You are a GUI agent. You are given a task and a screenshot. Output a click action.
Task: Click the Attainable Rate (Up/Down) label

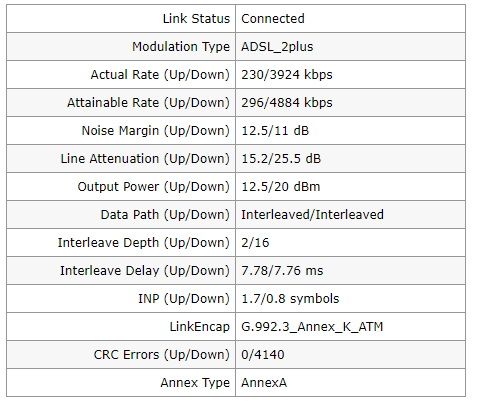click(x=148, y=103)
